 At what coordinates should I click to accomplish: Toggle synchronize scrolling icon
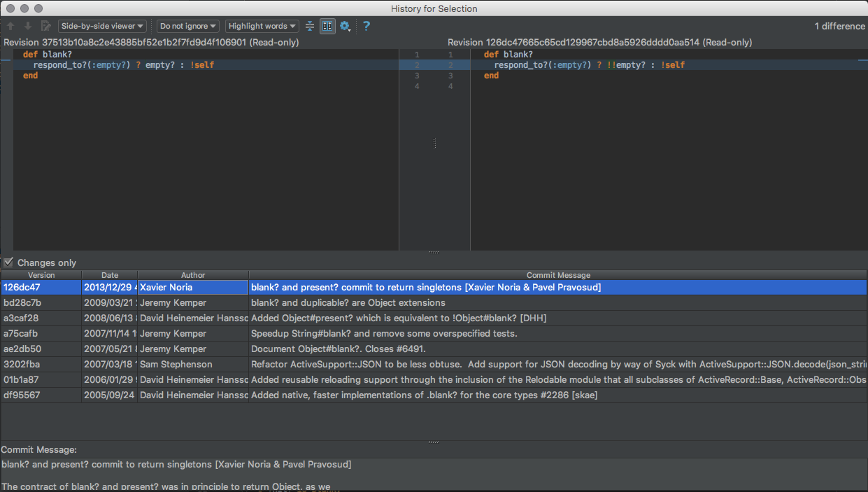click(327, 26)
